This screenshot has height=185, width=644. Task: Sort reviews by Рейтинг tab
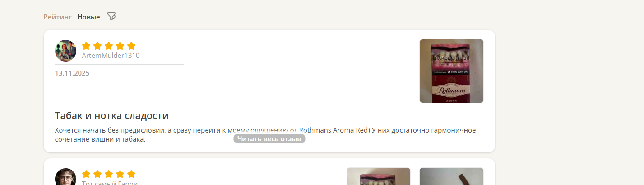click(x=58, y=17)
